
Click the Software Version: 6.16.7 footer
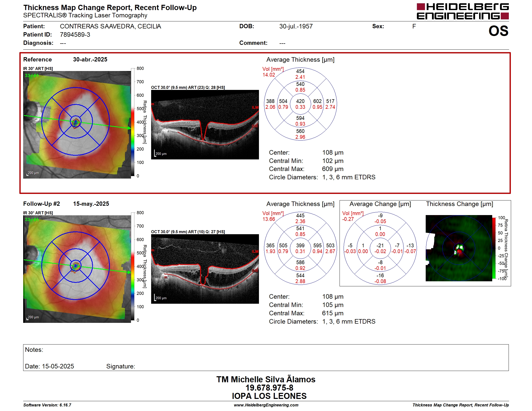click(x=47, y=405)
